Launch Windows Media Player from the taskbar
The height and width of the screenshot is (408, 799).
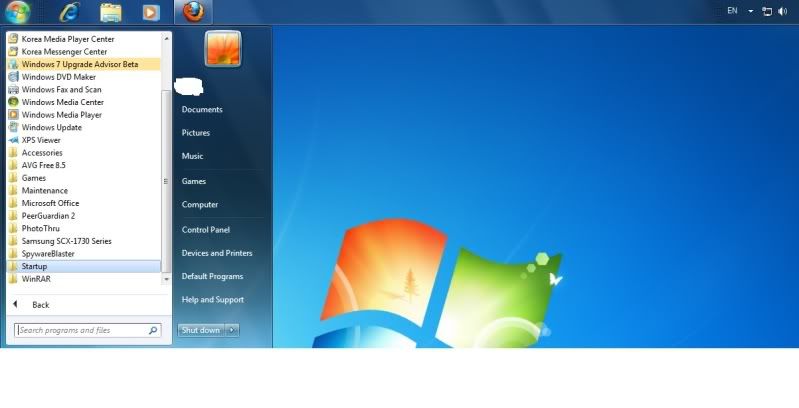point(151,12)
